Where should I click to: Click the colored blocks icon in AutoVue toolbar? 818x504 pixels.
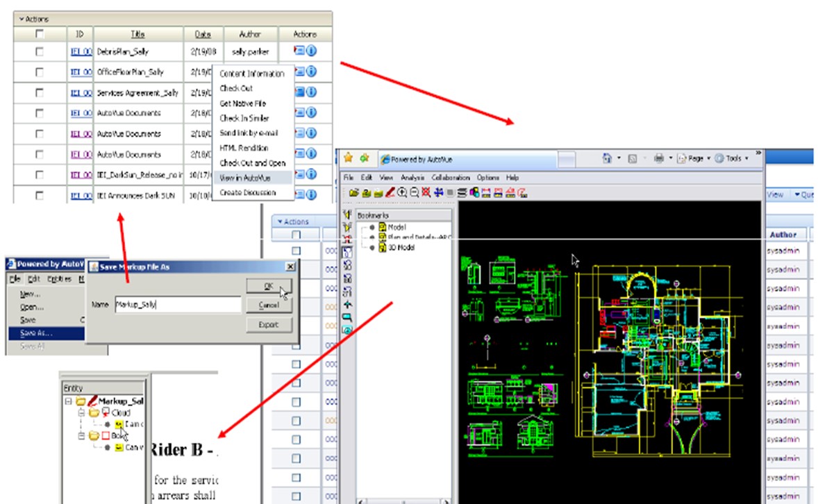(474, 193)
